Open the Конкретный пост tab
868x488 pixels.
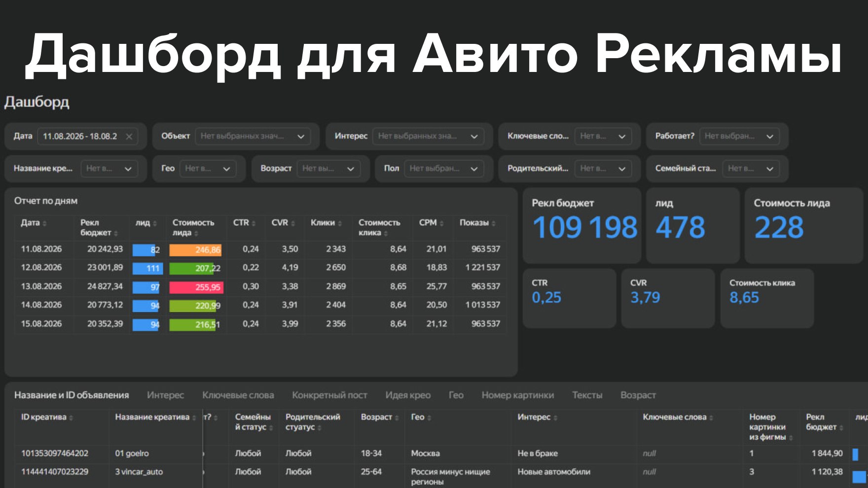click(x=329, y=395)
